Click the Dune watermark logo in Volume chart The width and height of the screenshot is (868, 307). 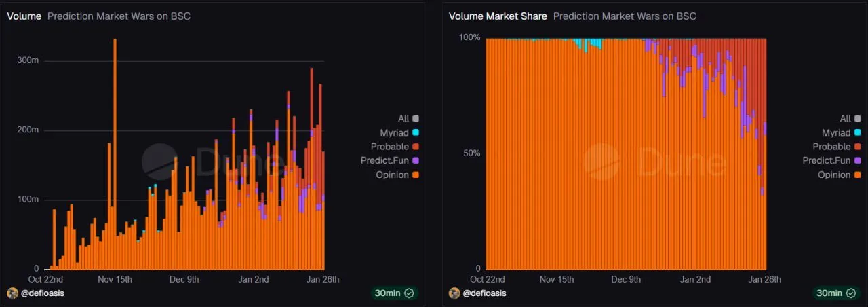point(159,162)
